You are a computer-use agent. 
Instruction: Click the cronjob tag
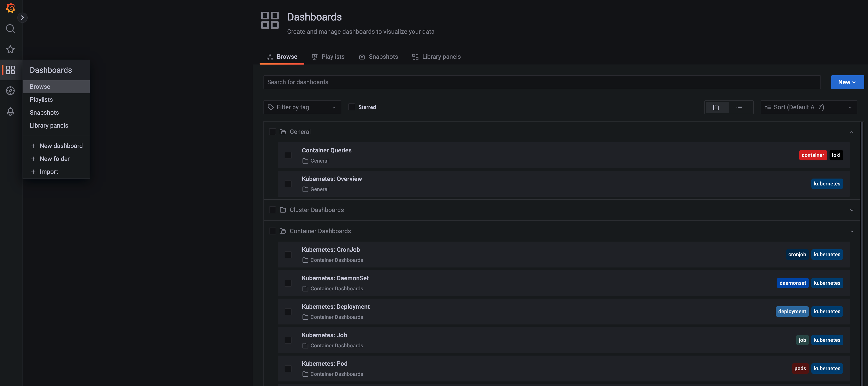click(797, 254)
